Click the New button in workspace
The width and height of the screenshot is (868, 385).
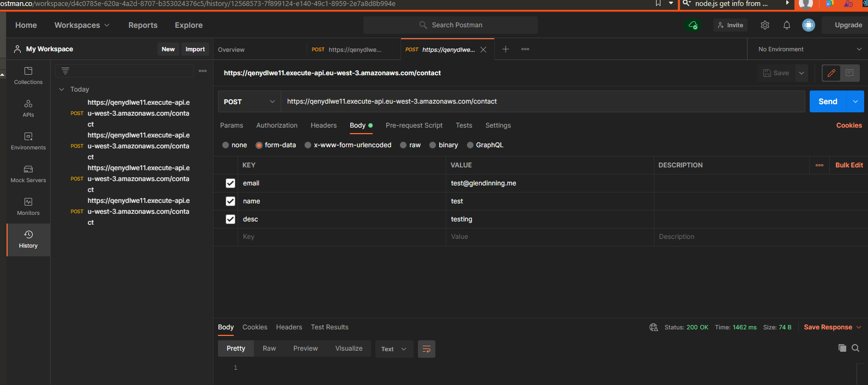(x=168, y=49)
